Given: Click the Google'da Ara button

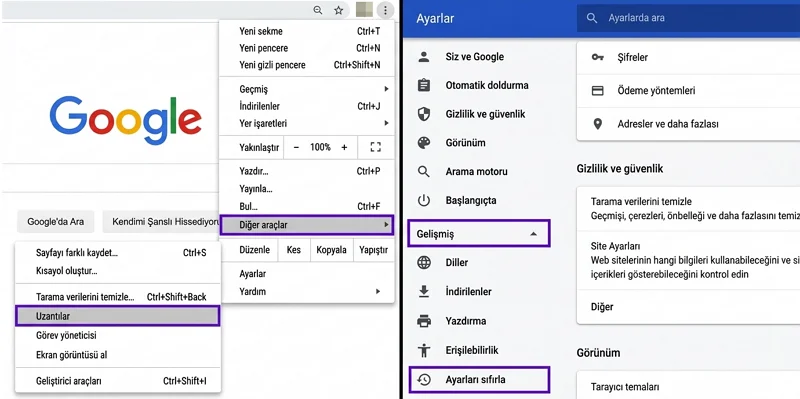Looking at the screenshot, I should point(56,222).
